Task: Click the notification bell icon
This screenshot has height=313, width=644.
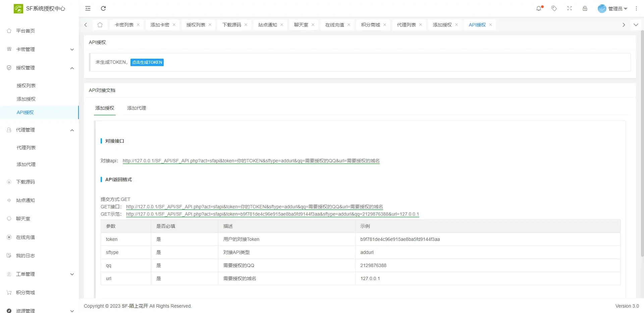Action: pyautogui.click(x=539, y=8)
